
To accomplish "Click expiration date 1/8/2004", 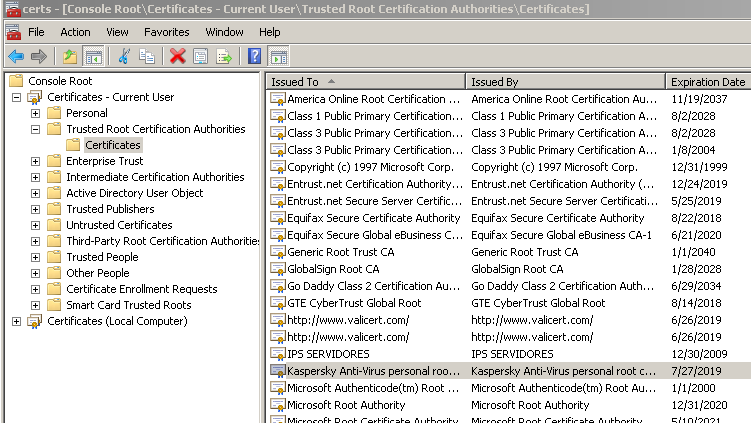I will [x=693, y=150].
